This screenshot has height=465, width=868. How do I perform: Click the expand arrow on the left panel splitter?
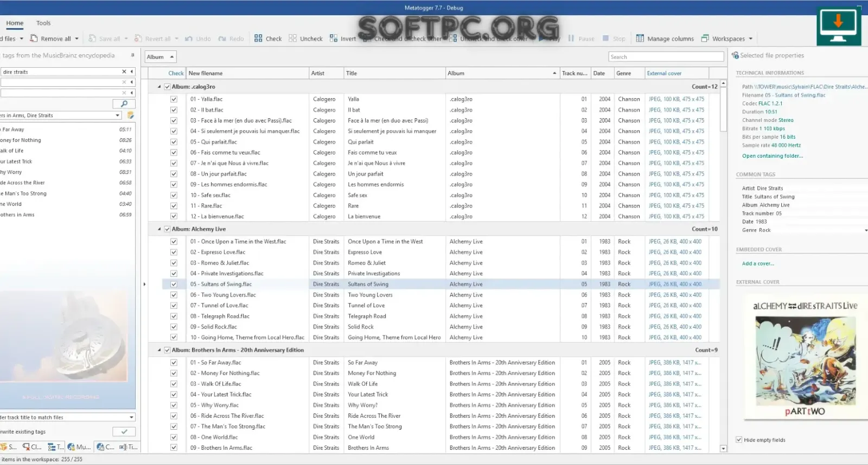point(144,284)
